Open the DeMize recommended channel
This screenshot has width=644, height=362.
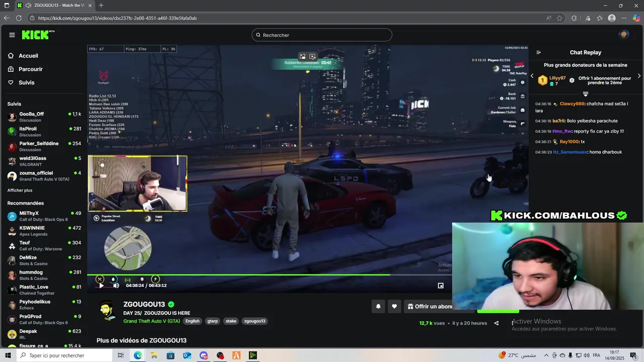pyautogui.click(x=44, y=260)
